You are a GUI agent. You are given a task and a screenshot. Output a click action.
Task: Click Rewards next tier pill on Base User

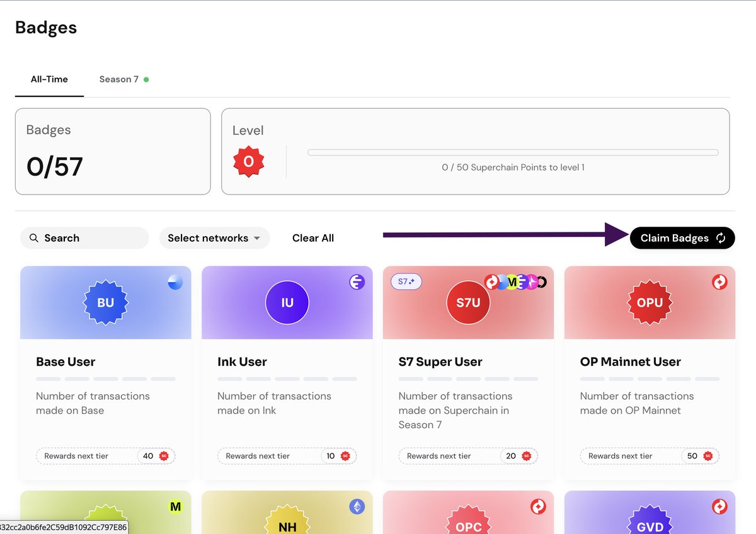click(x=106, y=456)
